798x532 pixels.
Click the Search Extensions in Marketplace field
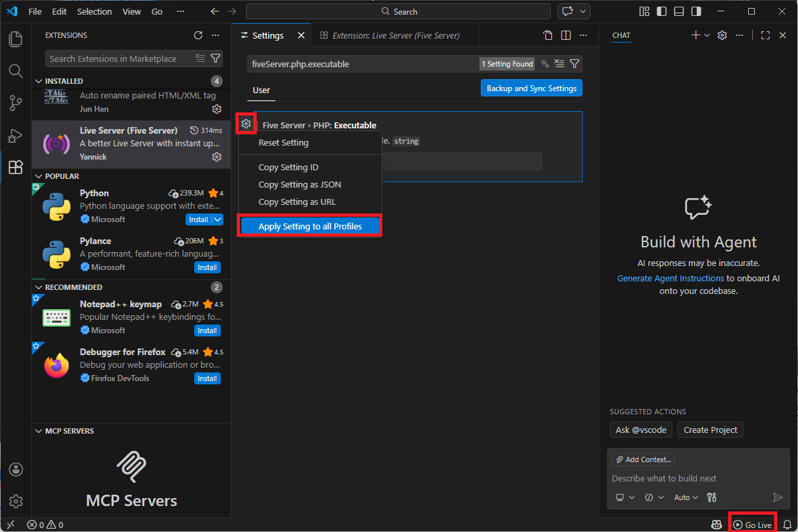point(120,59)
